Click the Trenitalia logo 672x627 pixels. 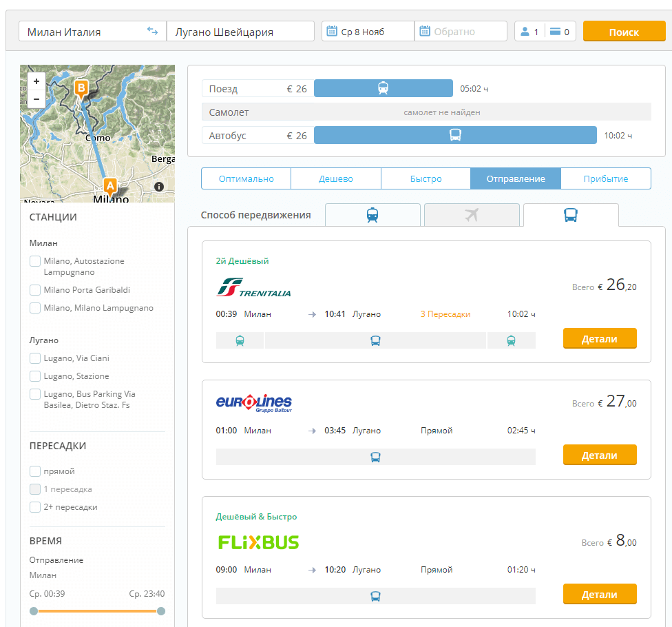click(253, 287)
